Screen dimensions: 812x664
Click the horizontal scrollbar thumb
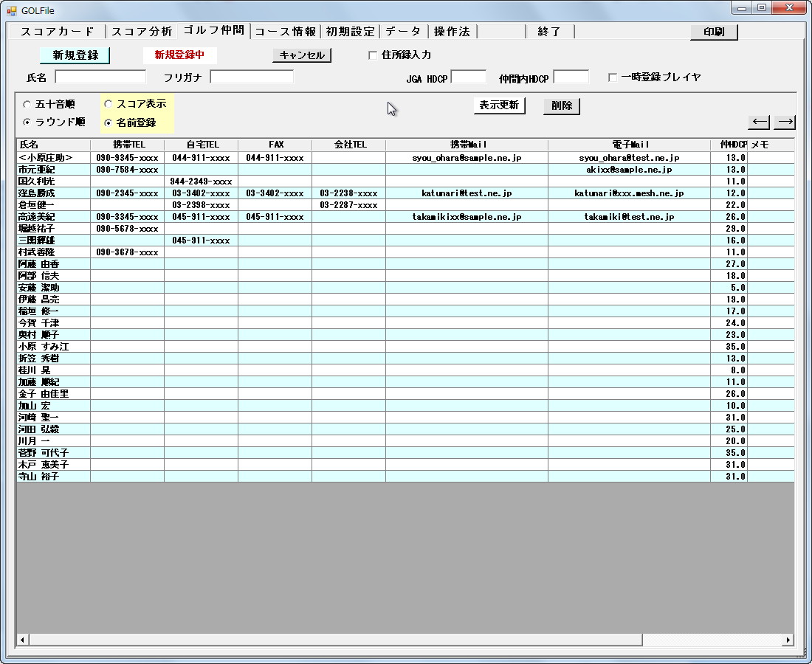tap(336, 640)
